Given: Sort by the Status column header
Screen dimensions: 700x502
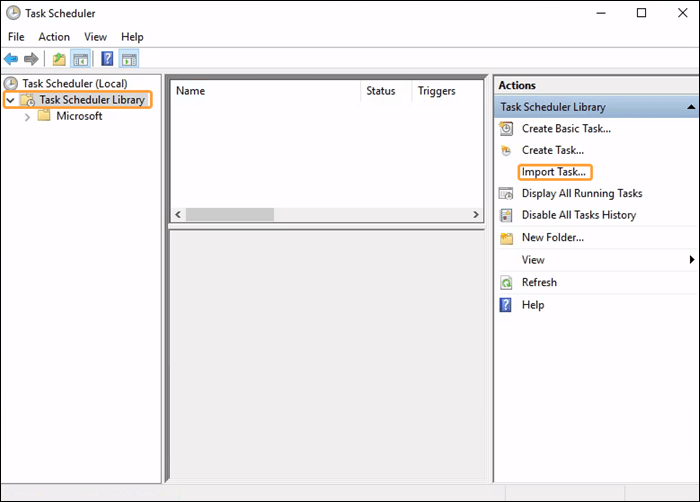Looking at the screenshot, I should click(x=386, y=91).
